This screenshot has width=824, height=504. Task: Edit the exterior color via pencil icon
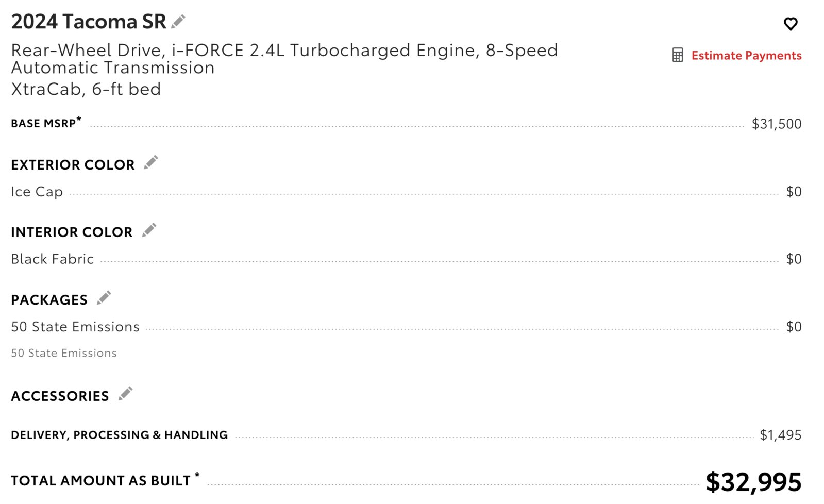pos(151,162)
